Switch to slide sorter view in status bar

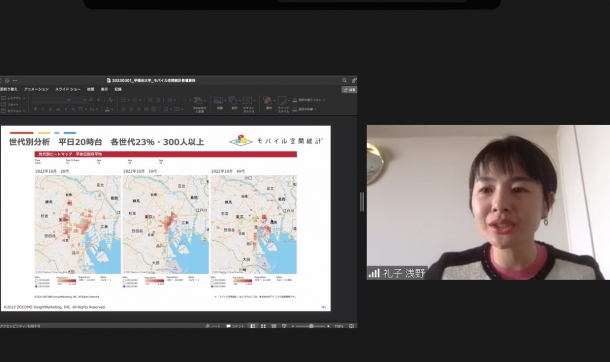point(263,326)
